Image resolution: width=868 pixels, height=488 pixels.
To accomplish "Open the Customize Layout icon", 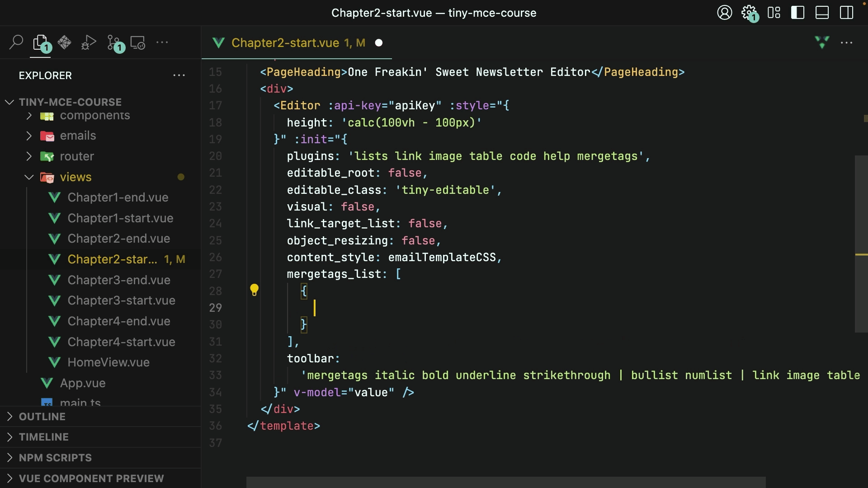I will [x=774, y=13].
